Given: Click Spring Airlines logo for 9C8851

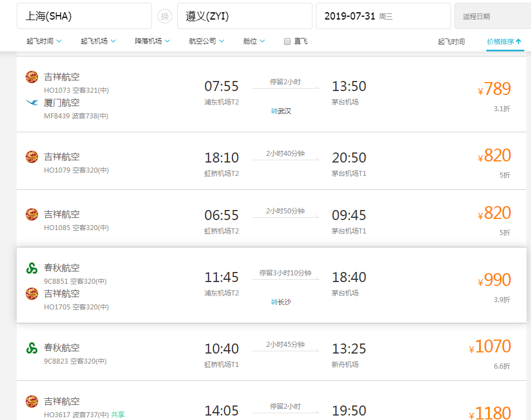Looking at the screenshot, I should coord(32,268).
